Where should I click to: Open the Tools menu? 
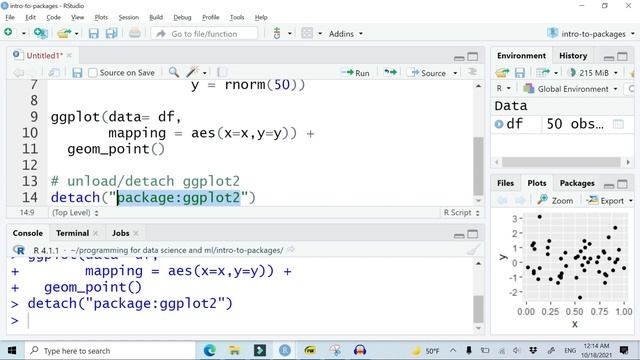click(x=237, y=18)
